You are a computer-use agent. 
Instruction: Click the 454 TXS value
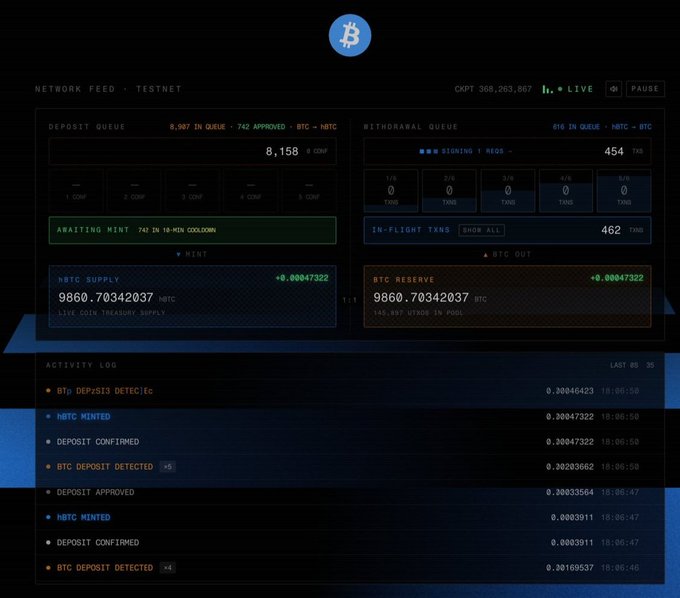point(624,151)
